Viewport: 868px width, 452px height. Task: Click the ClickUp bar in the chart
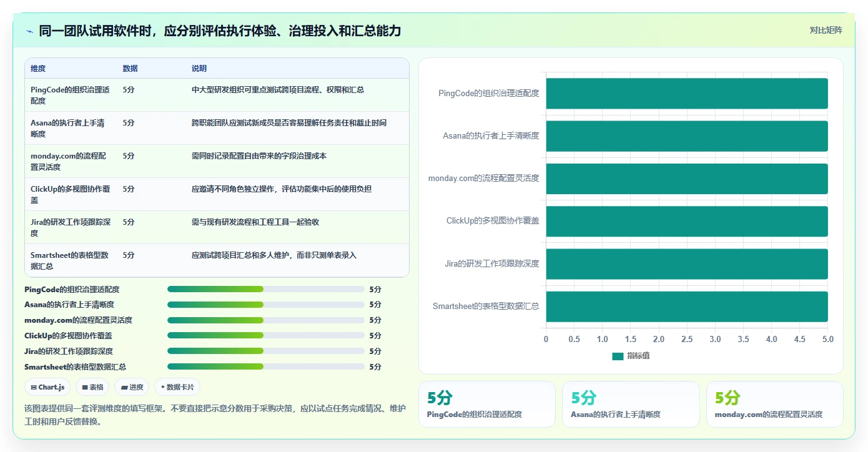coord(687,221)
